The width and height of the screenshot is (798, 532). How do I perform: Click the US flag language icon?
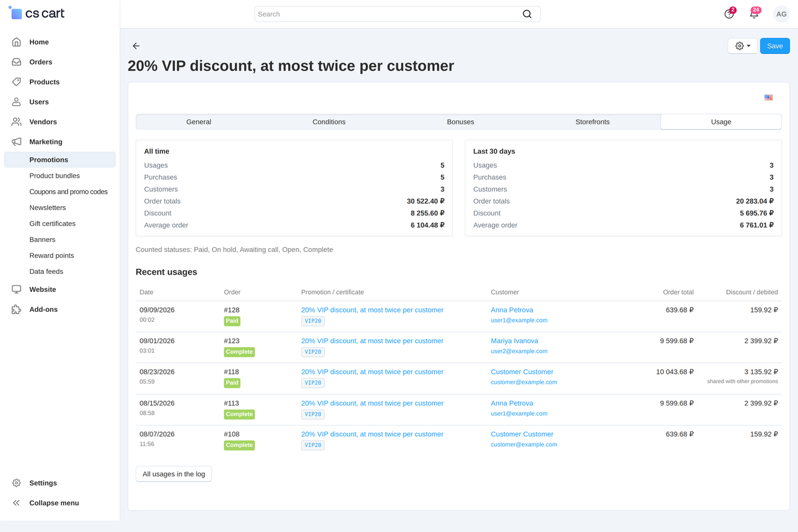[768, 98]
